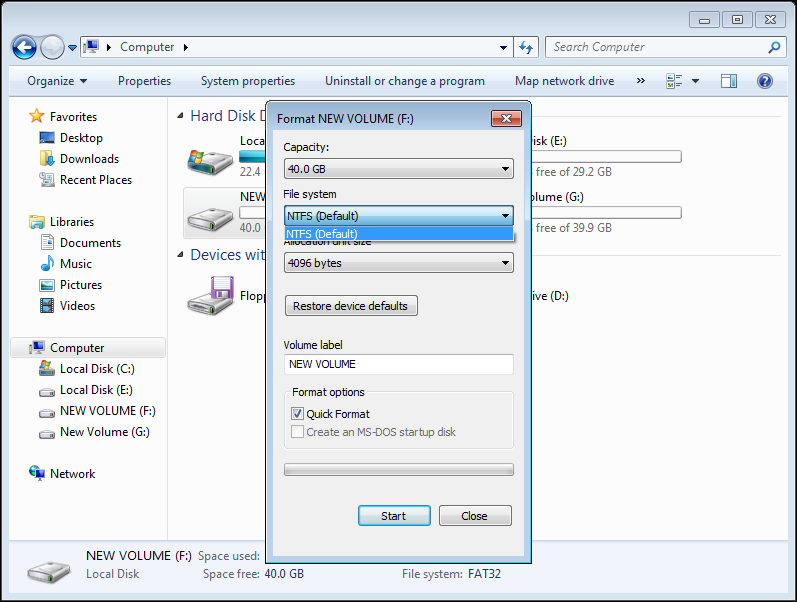The width and height of the screenshot is (797, 602).
Task: Go back with the blue Back arrow
Action: point(24,48)
